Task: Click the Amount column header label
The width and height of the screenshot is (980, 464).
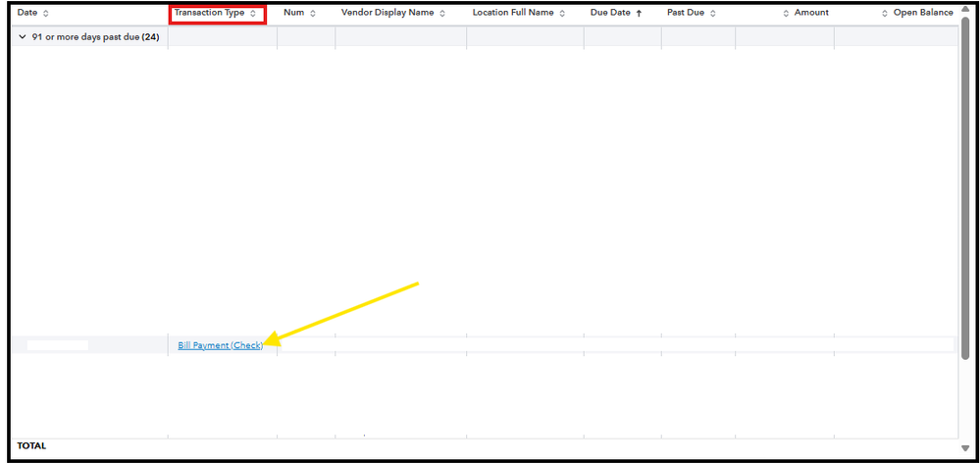Action: pos(811,13)
